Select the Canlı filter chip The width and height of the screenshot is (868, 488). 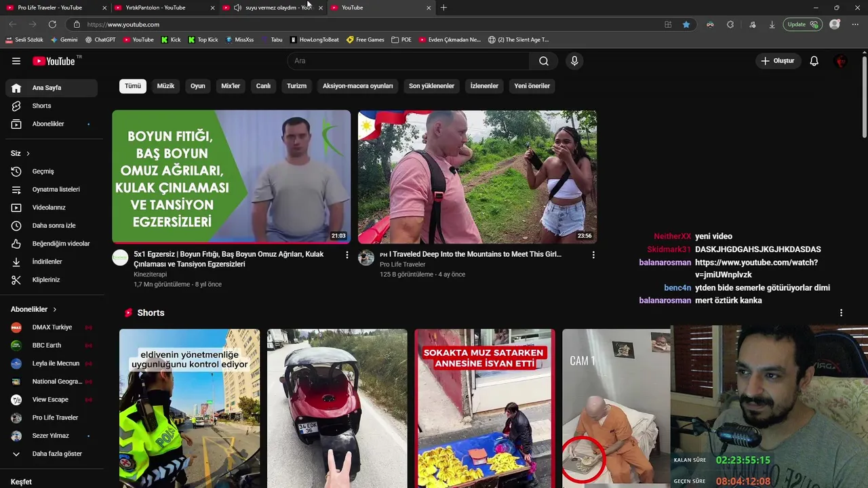(263, 86)
